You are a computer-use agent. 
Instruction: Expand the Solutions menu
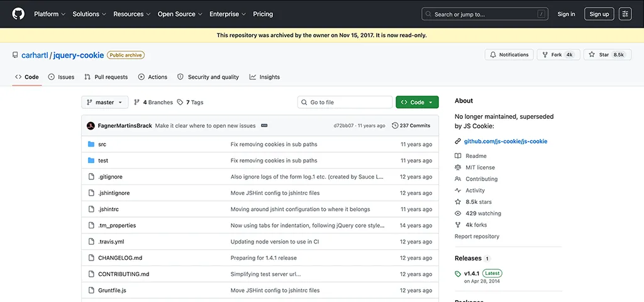(89, 14)
